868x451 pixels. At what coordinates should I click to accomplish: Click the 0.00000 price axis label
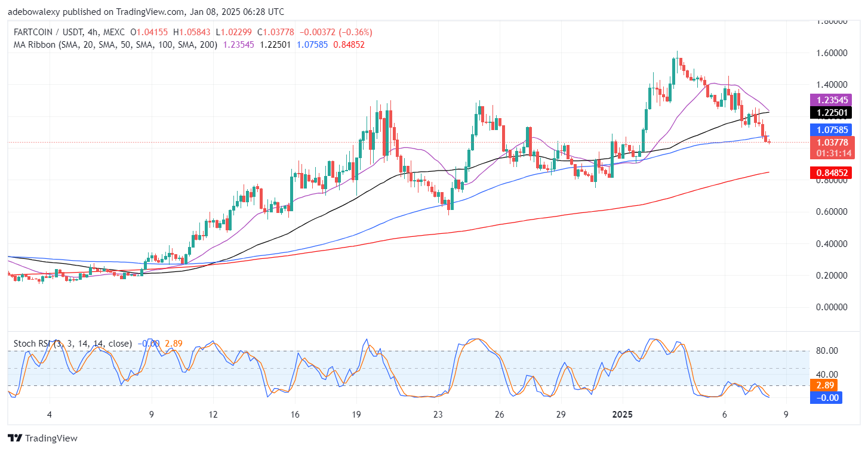(x=832, y=307)
